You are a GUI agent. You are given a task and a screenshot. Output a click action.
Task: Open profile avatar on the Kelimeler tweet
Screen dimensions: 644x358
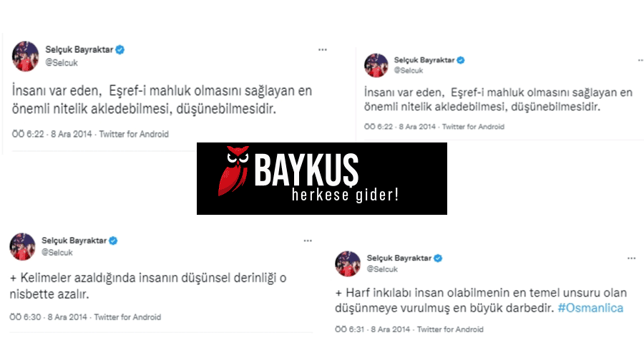coord(23,246)
